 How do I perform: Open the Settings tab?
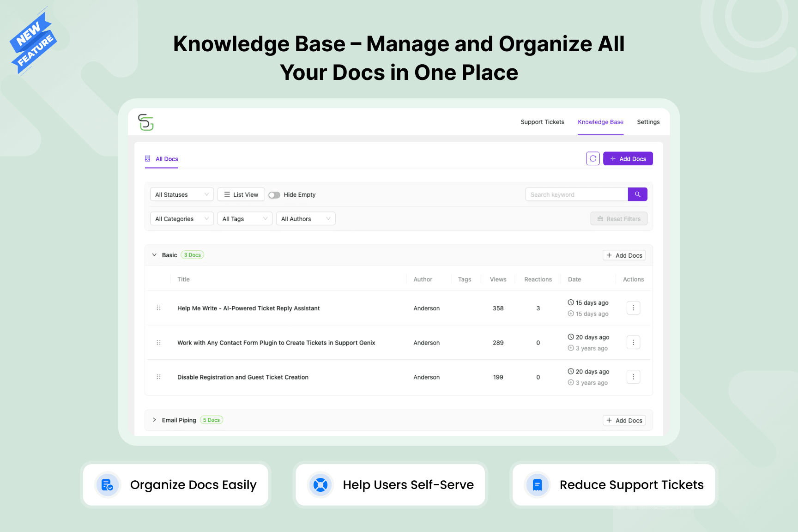(x=648, y=122)
